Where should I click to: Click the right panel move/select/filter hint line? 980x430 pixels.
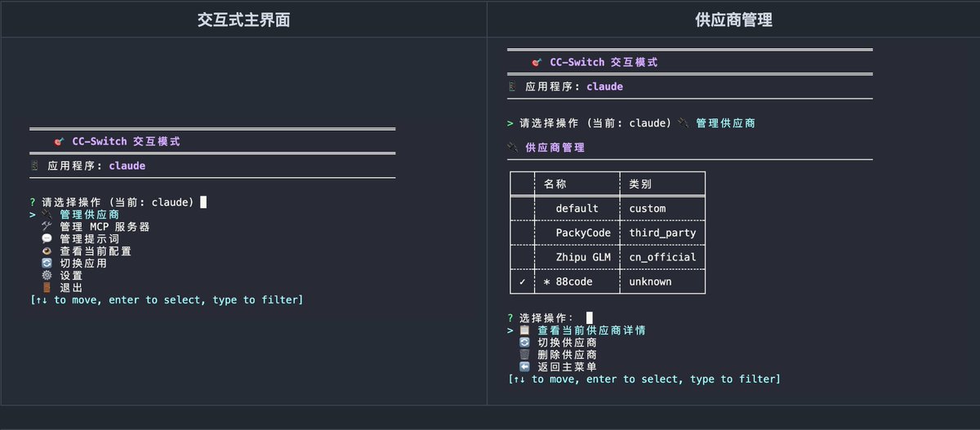[x=644, y=379]
